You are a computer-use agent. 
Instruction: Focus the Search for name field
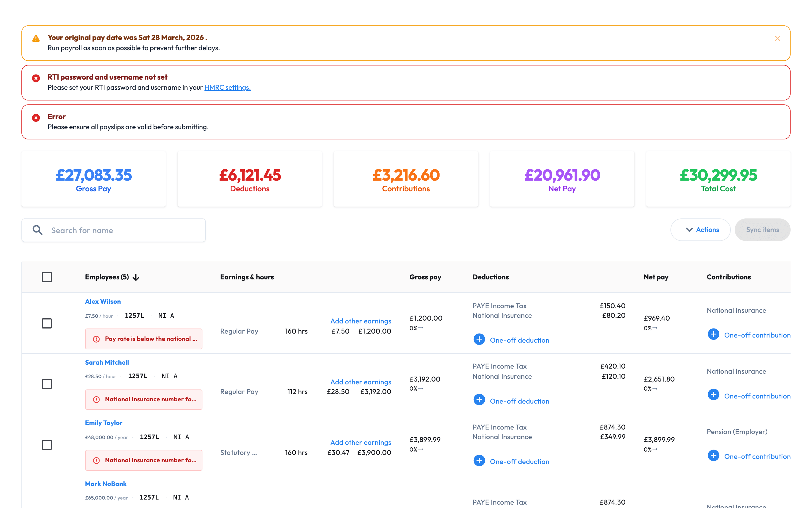pyautogui.click(x=114, y=230)
